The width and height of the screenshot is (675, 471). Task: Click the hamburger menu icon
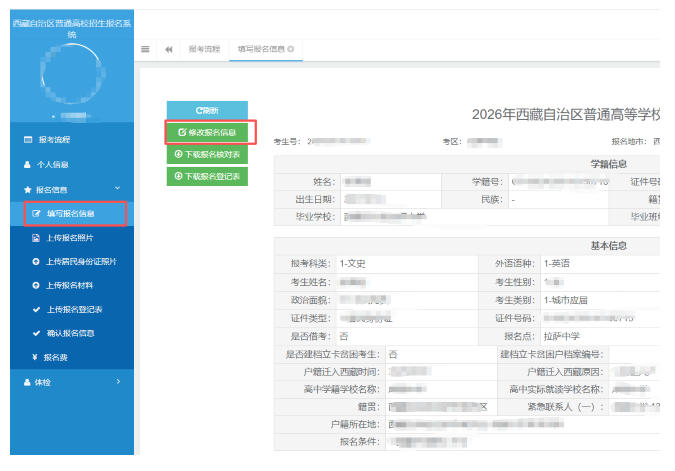coord(145,49)
